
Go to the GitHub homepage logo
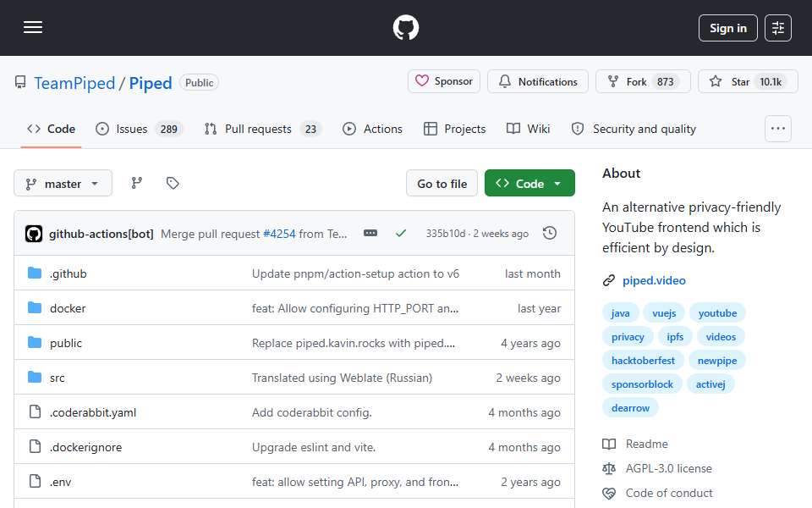pos(405,27)
